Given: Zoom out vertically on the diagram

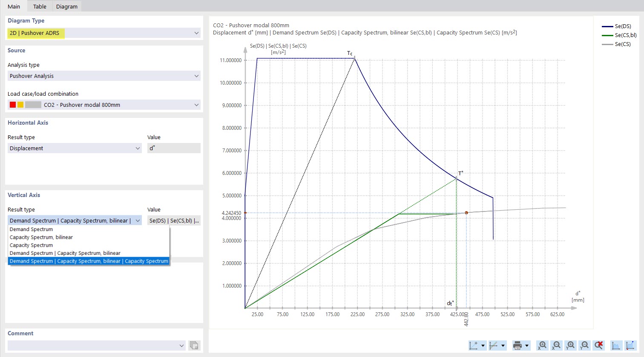Looking at the screenshot, I should 584,346.
